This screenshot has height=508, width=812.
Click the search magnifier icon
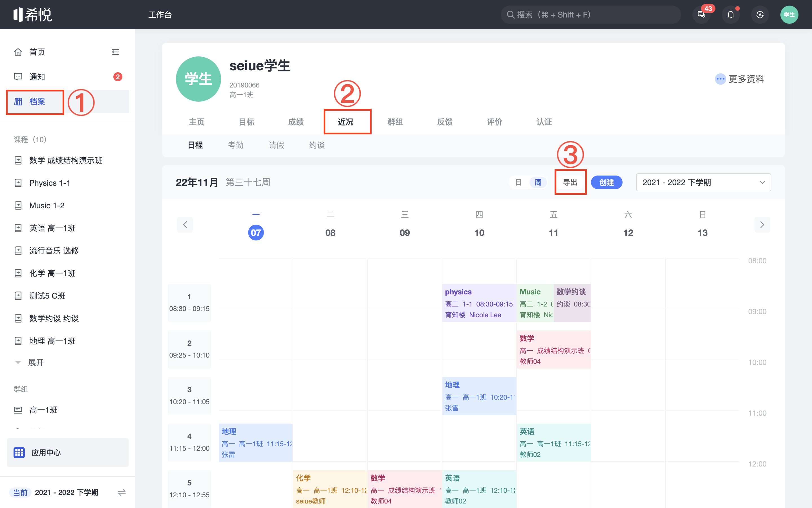(x=510, y=15)
